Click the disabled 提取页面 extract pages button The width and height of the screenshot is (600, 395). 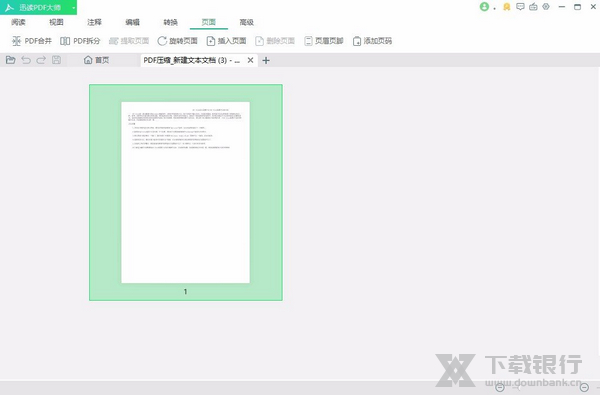pos(129,41)
